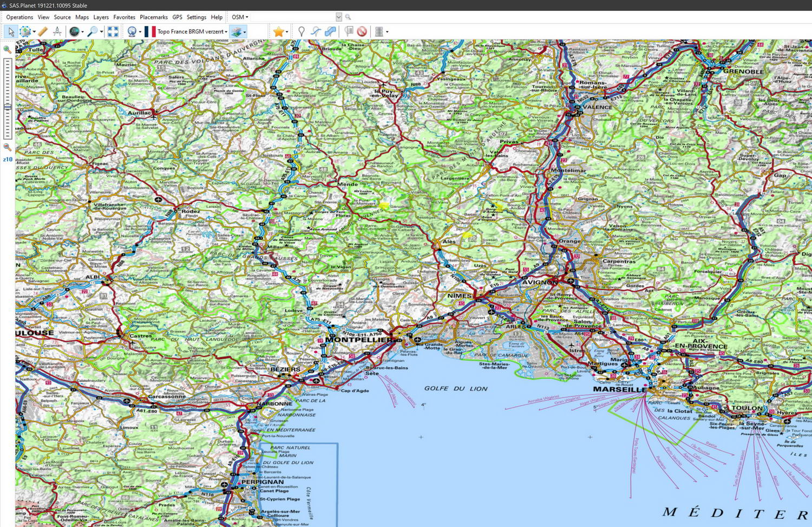The width and height of the screenshot is (812, 527).
Task: Toggle hide all placemarks red icon
Action: (362, 32)
